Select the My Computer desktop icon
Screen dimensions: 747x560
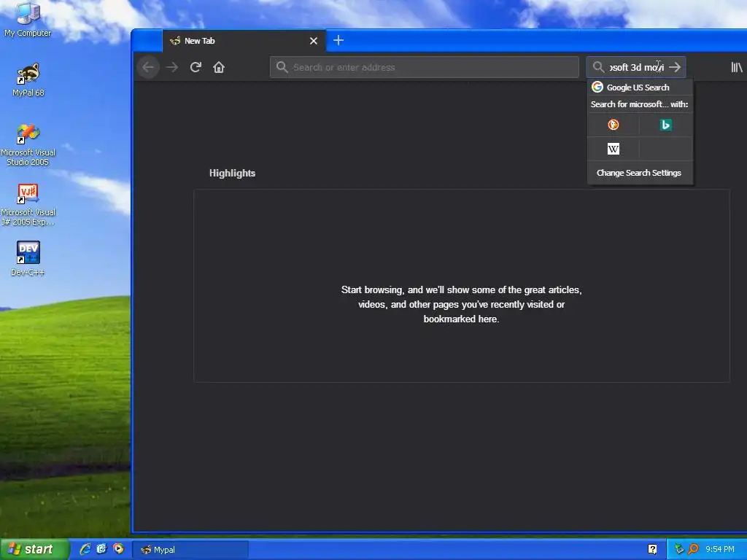click(28, 20)
